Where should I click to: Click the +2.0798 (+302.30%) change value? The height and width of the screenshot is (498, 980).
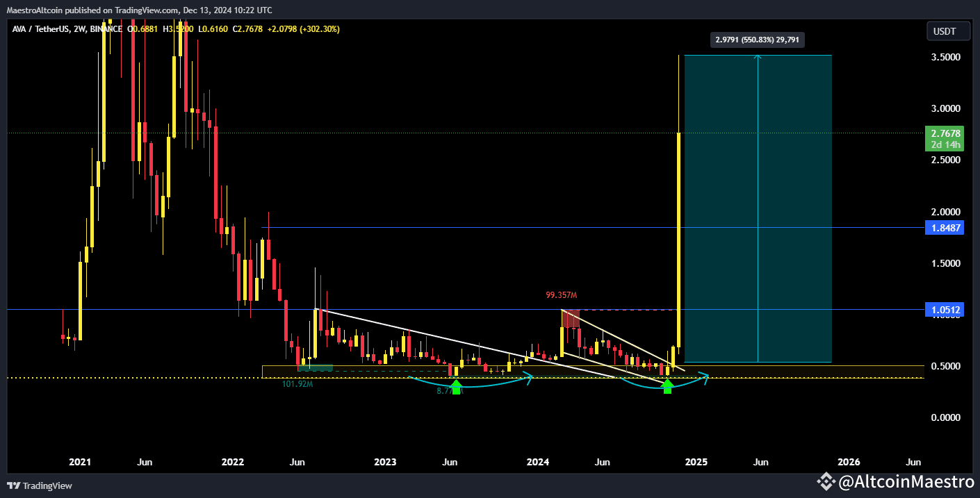pyautogui.click(x=304, y=29)
